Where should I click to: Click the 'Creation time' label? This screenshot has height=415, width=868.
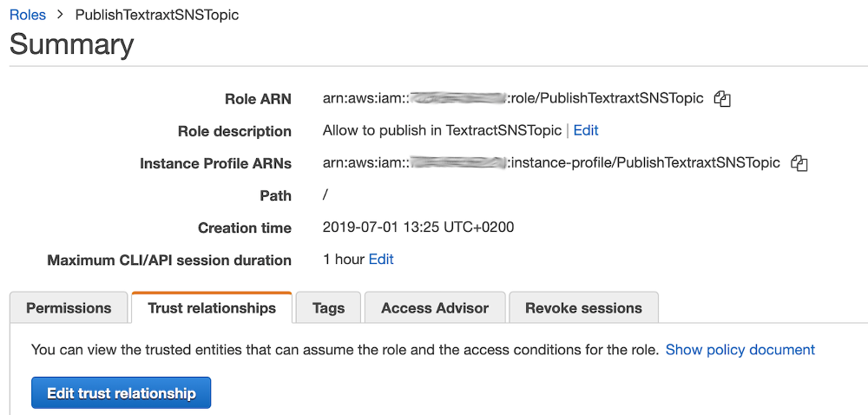[x=244, y=227]
